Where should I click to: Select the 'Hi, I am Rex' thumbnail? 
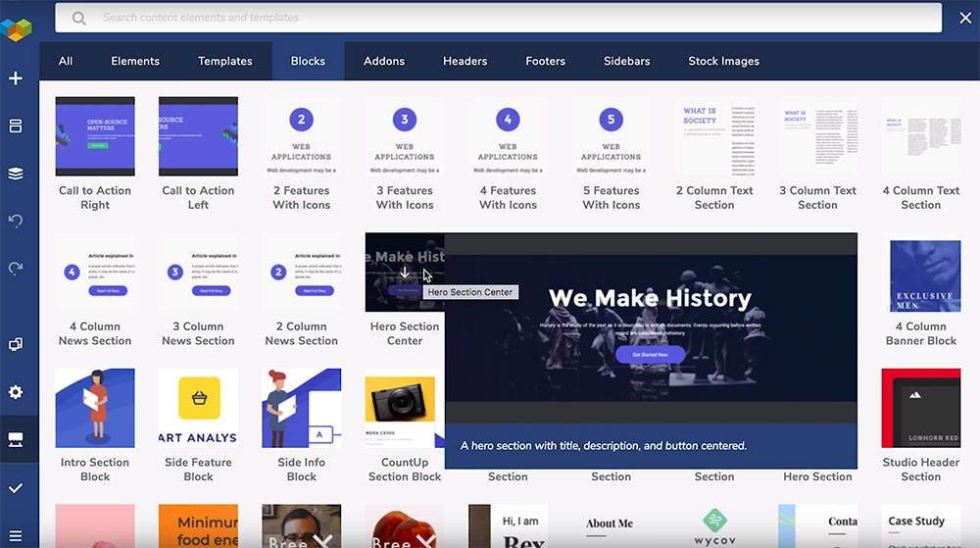(x=508, y=526)
